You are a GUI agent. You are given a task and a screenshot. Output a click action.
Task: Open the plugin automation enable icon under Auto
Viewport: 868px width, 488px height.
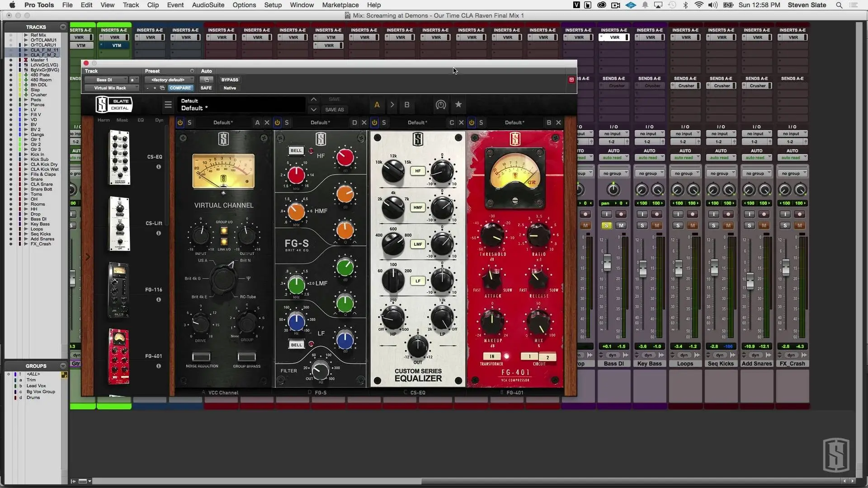206,80
